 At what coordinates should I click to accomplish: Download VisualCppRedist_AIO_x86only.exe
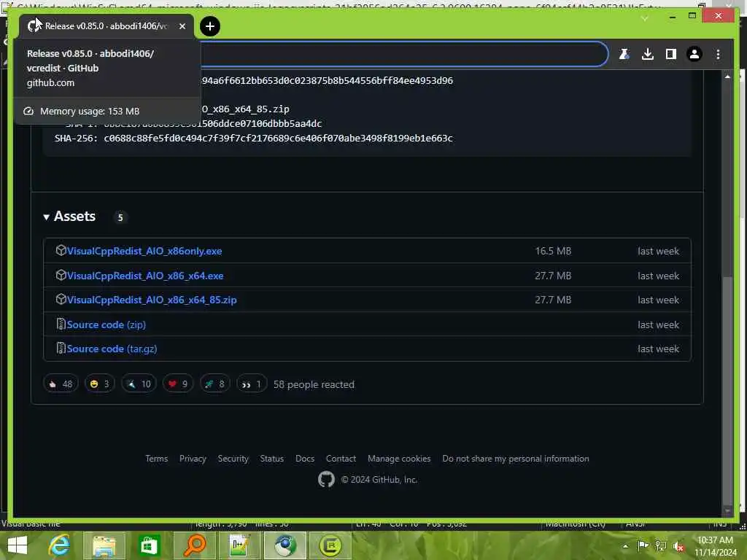[x=144, y=251]
